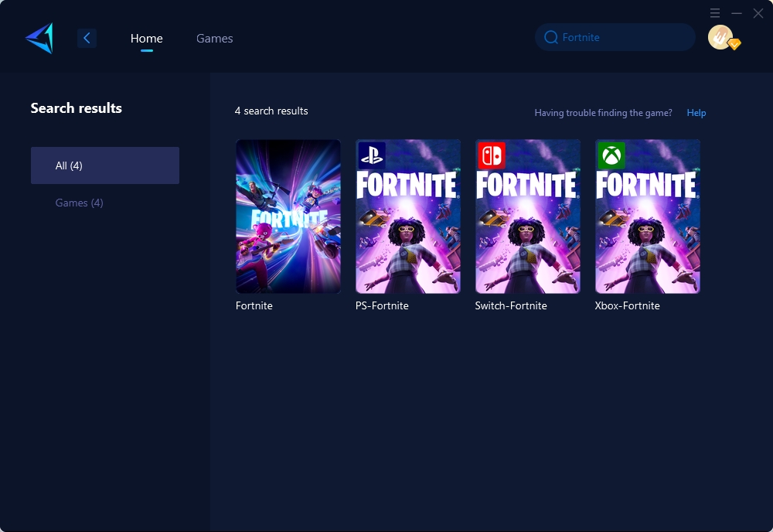Screen dimensions: 773x532
Task: Click the Switch-Fortnite title label
Action: (x=511, y=305)
